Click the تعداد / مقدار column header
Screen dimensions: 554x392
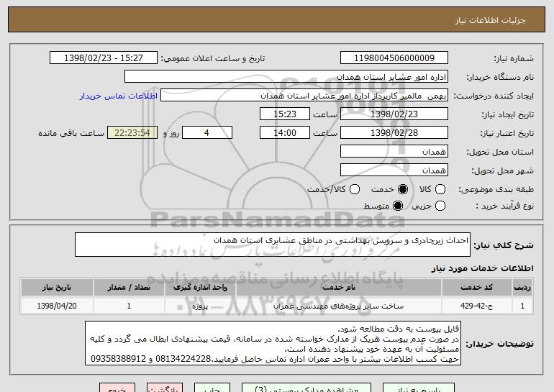pyautogui.click(x=129, y=288)
